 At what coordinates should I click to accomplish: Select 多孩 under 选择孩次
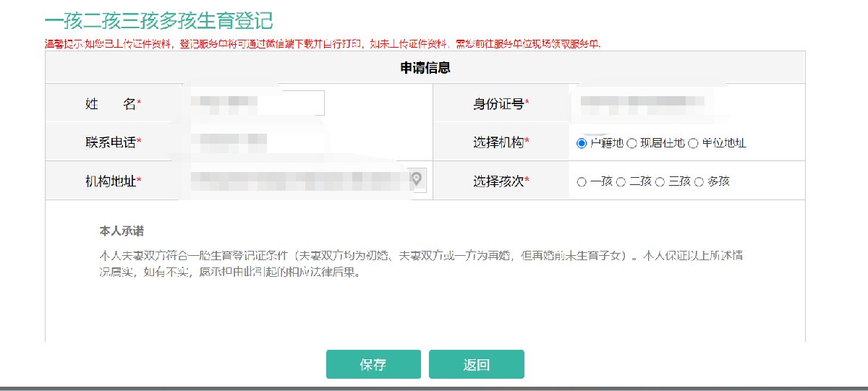(x=699, y=182)
